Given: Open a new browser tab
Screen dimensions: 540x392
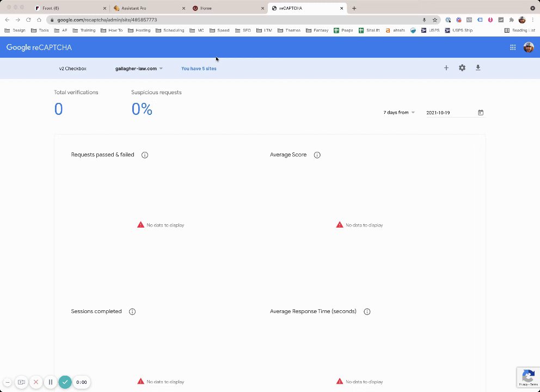Looking at the screenshot, I should coord(354,8).
